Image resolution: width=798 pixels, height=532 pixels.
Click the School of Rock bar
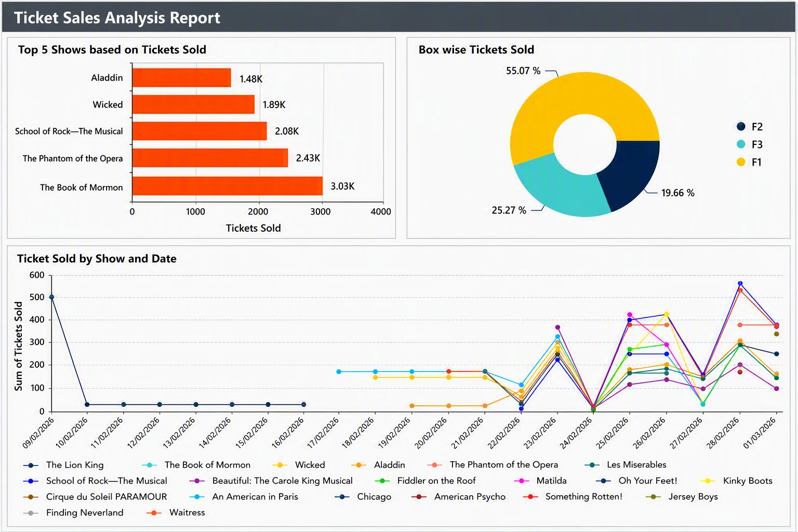pos(199,131)
